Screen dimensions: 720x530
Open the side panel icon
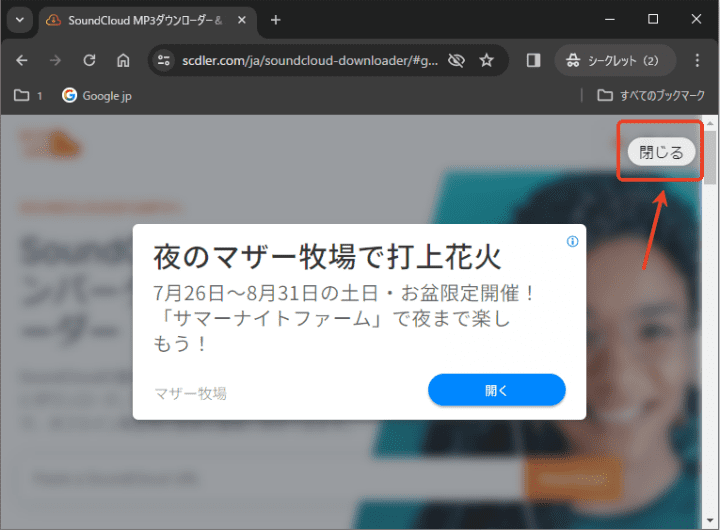[533, 60]
